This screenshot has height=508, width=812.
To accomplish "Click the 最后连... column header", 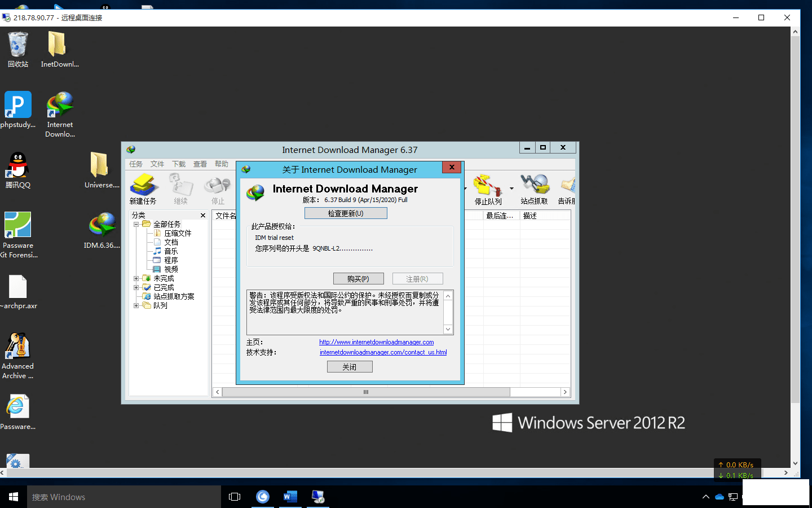I will pos(501,216).
